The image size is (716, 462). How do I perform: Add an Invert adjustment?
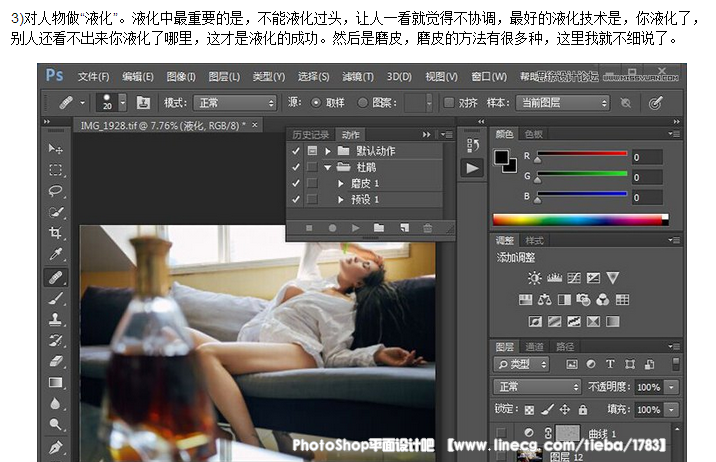535,321
